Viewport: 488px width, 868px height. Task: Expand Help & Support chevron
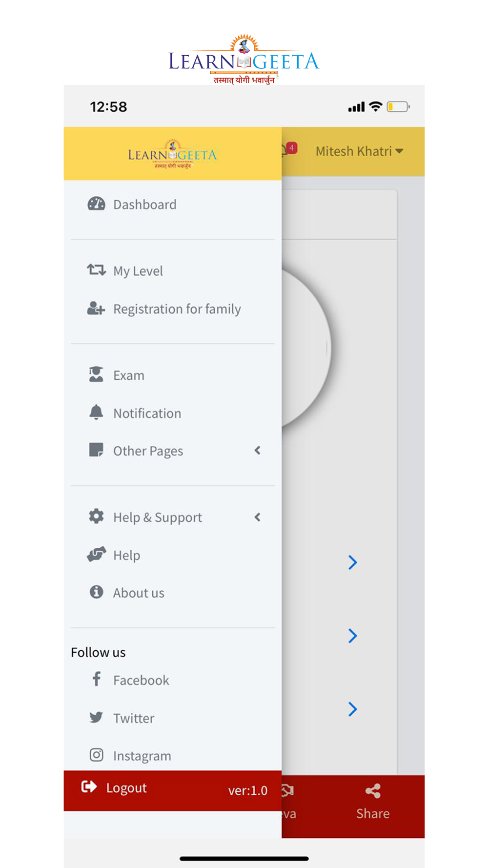click(258, 517)
